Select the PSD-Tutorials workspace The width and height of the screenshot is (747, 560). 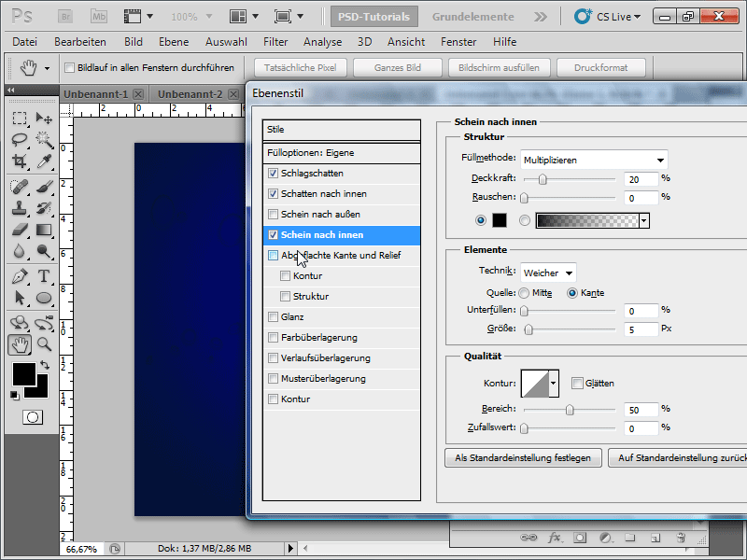[x=374, y=17]
